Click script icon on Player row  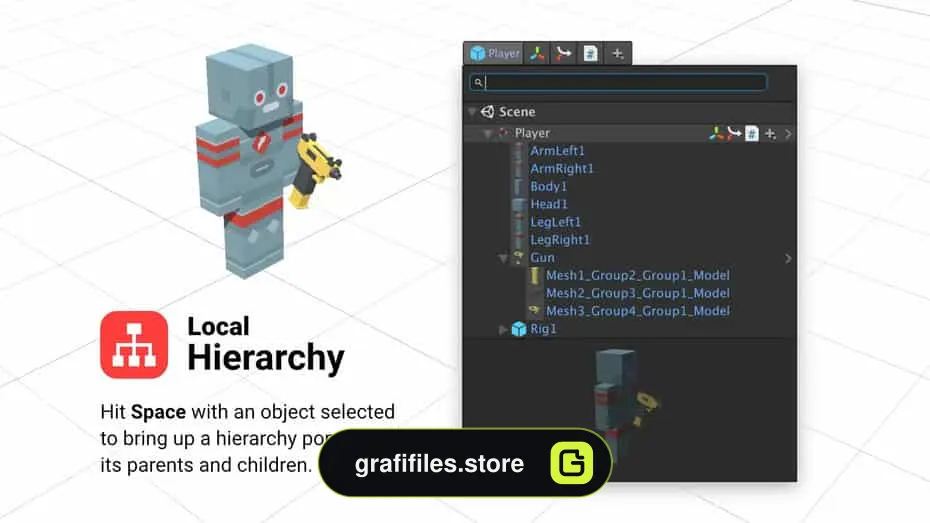751,133
